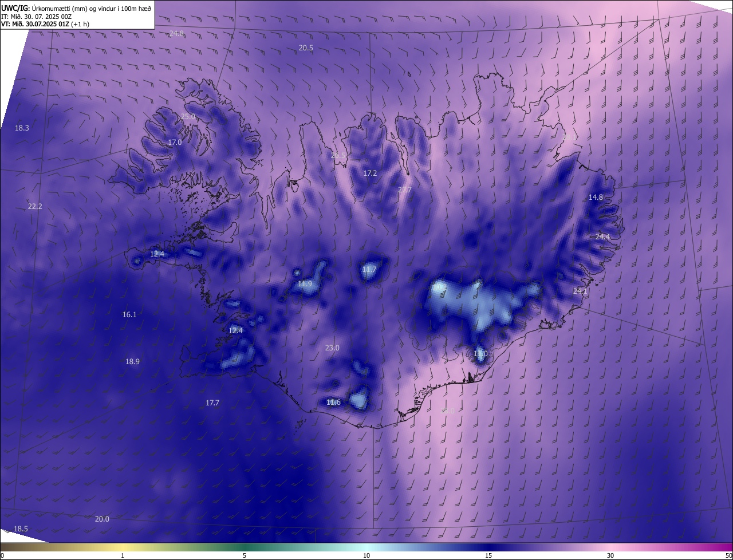This screenshot has width=733, height=560.
Task: Click the 28.0 value off the south coast
Action: (448, 411)
